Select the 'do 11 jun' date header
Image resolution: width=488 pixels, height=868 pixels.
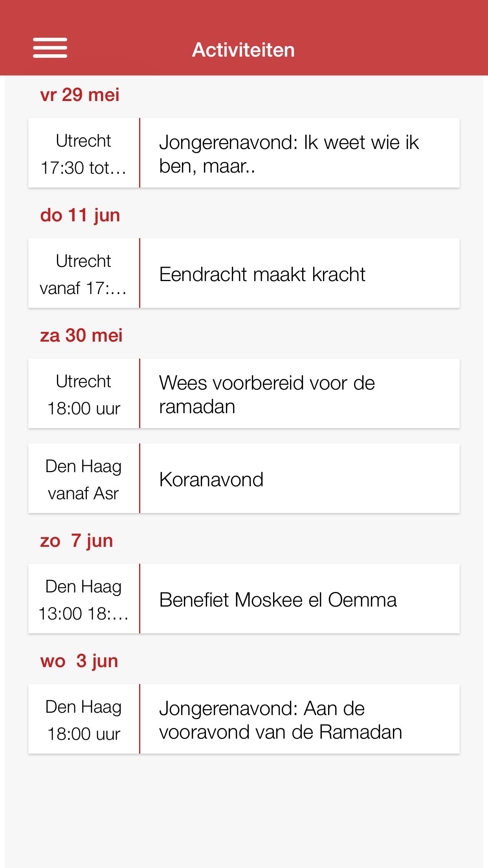80,215
